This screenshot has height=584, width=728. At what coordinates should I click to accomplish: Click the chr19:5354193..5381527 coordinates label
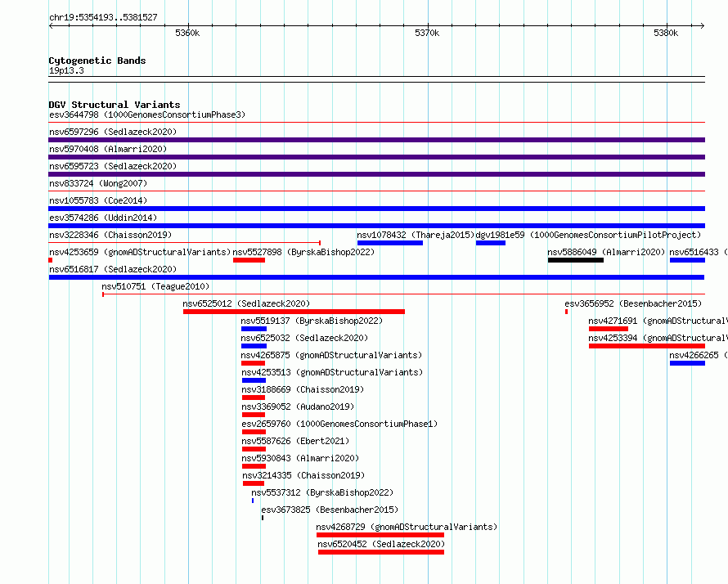(x=103, y=17)
